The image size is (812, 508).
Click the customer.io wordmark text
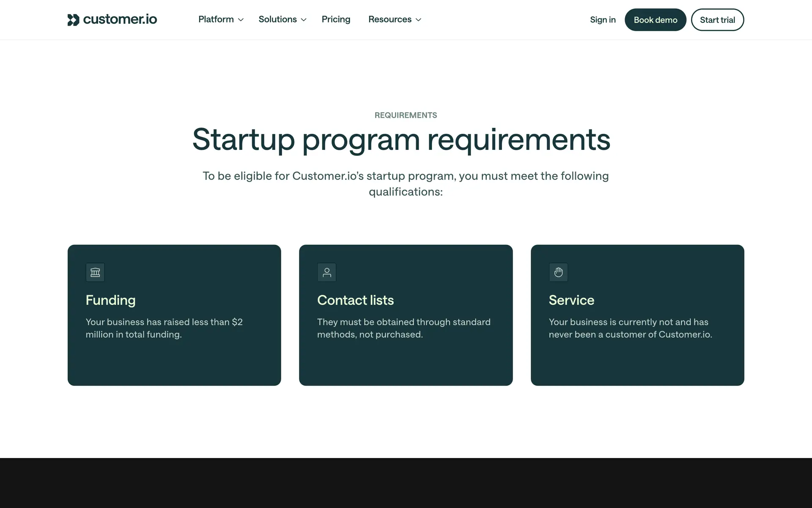[x=120, y=19]
